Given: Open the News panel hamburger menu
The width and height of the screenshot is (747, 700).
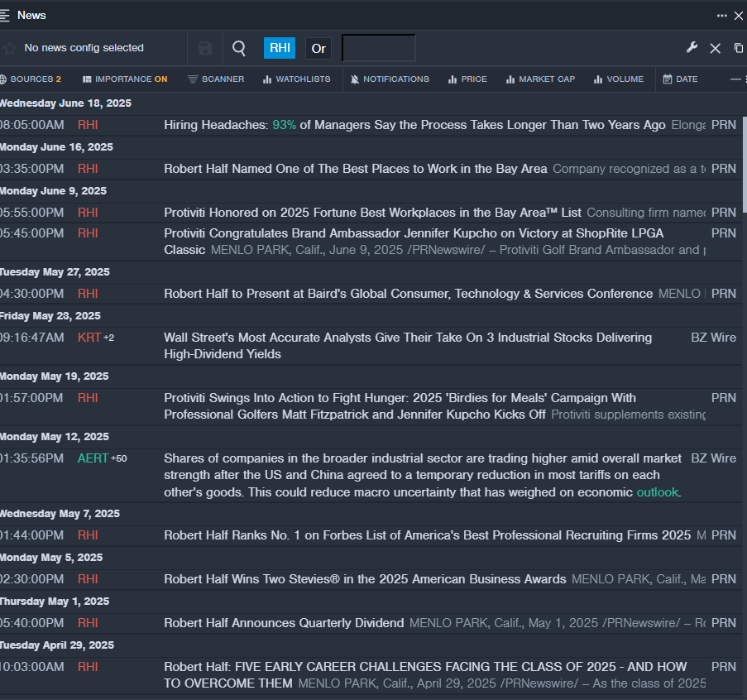Looking at the screenshot, I should [x=4, y=15].
